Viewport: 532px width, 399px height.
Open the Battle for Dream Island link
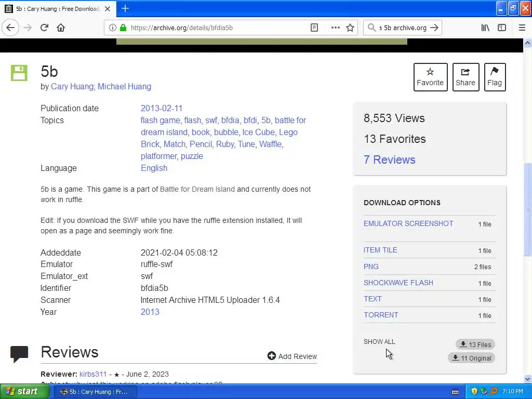point(197,189)
